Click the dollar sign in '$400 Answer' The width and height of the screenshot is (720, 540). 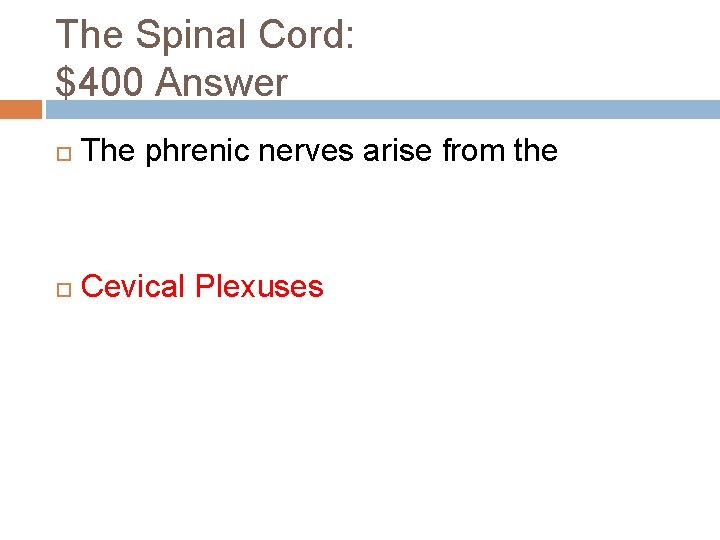[x=66, y=83]
